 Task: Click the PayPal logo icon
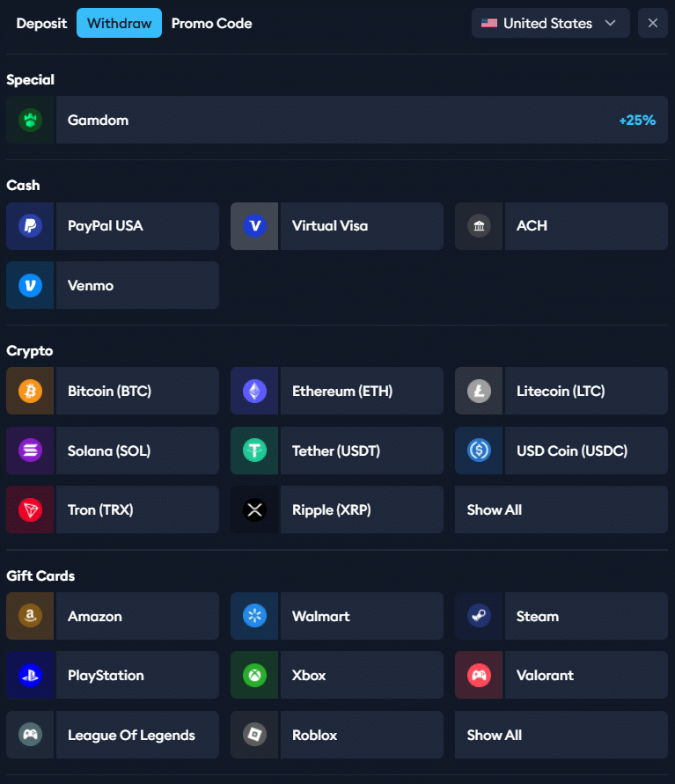(30, 226)
